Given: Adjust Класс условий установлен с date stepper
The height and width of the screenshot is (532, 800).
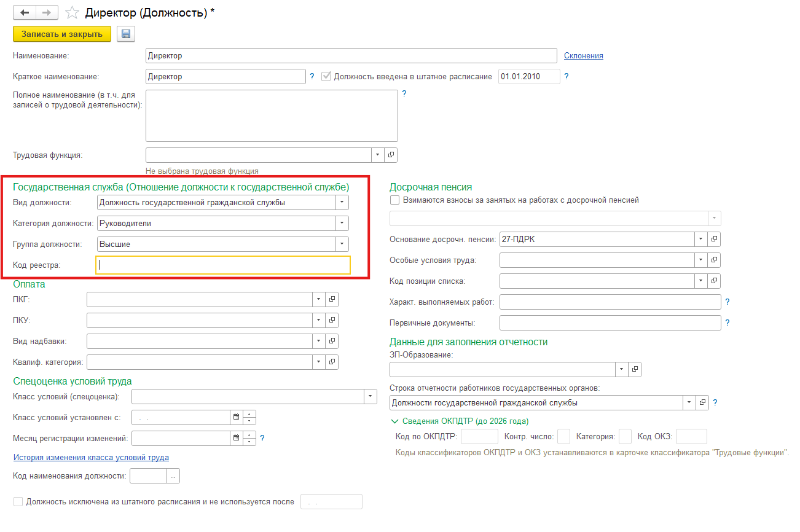Looking at the screenshot, I should [x=249, y=418].
